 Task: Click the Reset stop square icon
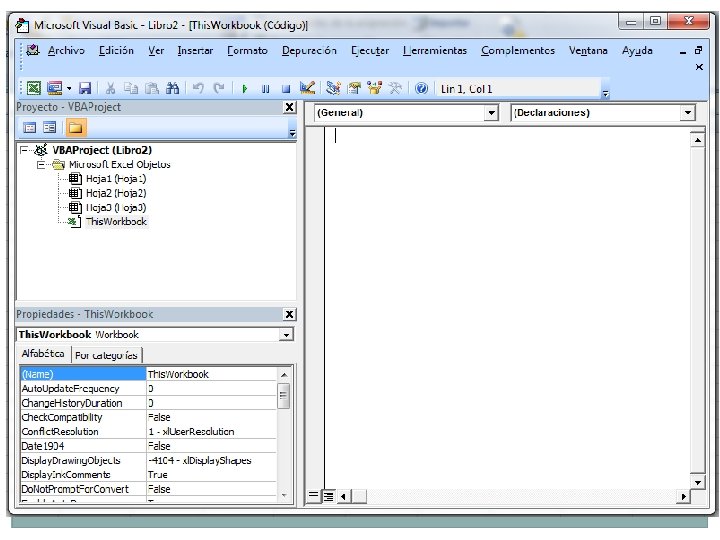286,88
